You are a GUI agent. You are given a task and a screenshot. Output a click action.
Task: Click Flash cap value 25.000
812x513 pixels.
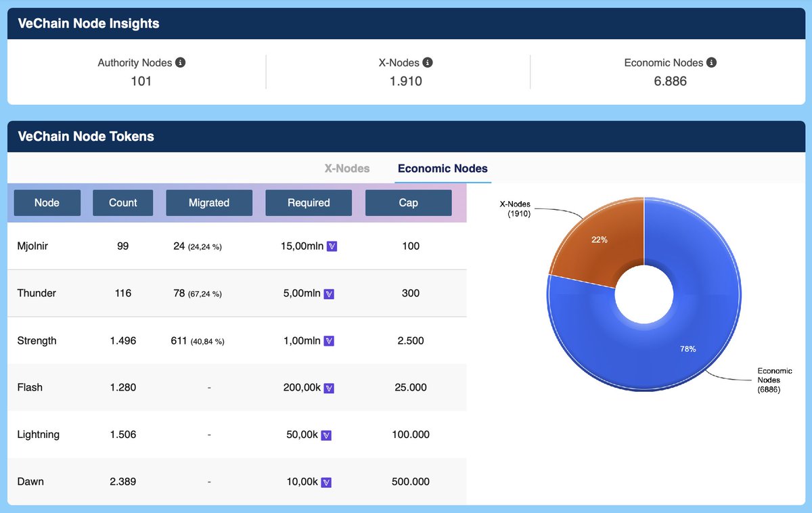411,387
